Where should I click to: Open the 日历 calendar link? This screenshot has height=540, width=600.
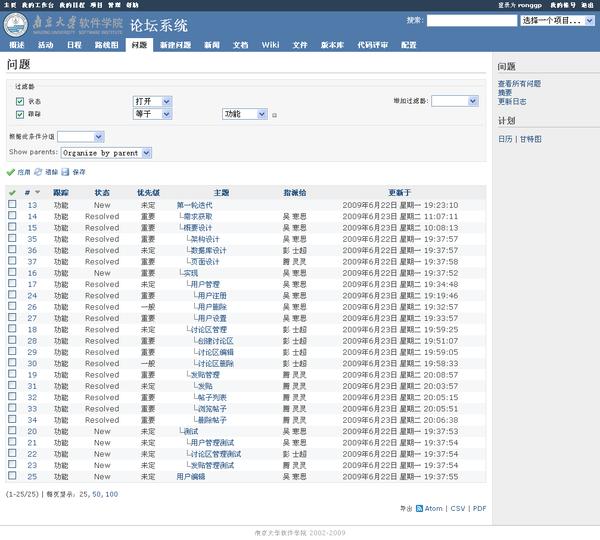click(x=505, y=139)
